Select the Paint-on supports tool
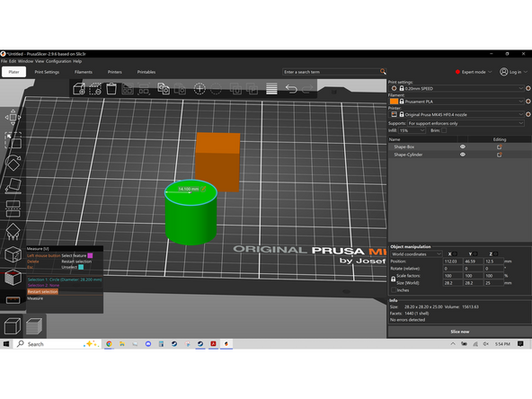Screen dimensions: 532x399 pyautogui.click(x=13, y=232)
